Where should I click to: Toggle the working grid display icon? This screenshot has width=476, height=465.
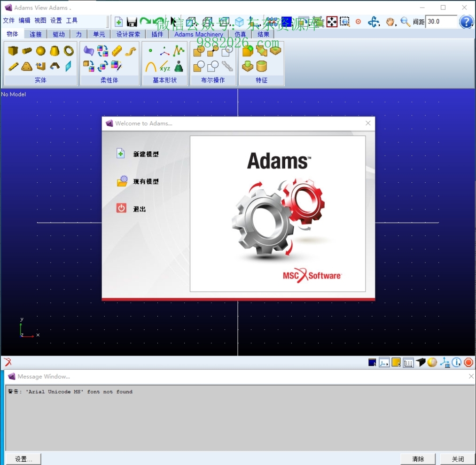click(x=408, y=362)
